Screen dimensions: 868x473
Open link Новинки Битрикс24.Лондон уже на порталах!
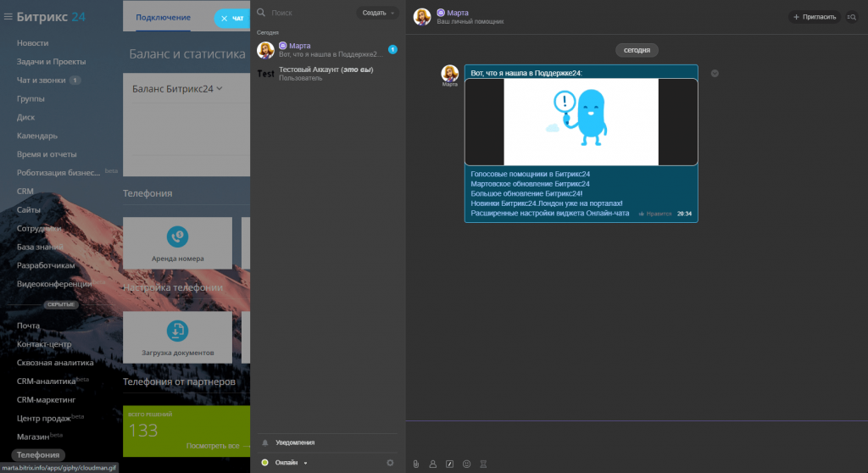click(547, 203)
